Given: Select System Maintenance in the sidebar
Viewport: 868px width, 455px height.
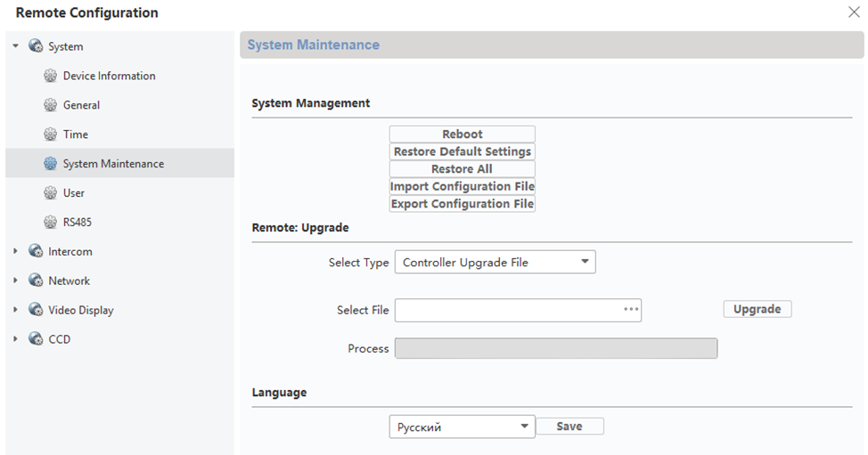Looking at the screenshot, I should (x=113, y=164).
